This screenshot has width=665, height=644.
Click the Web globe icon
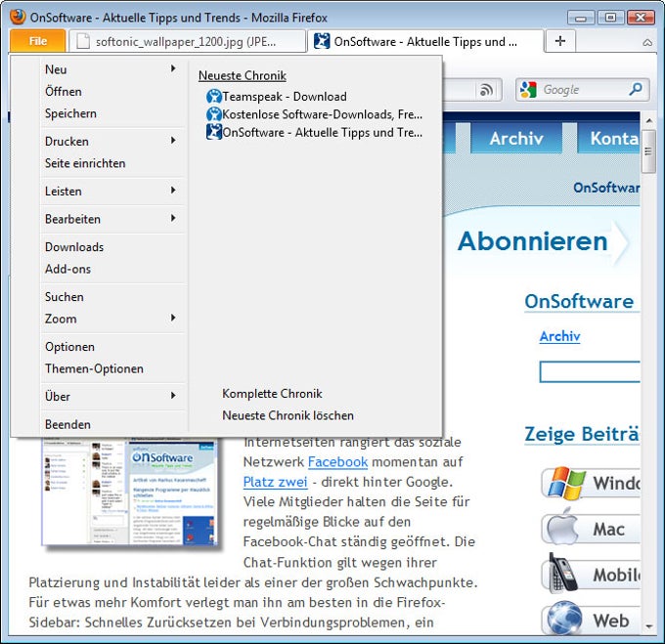pos(564,618)
